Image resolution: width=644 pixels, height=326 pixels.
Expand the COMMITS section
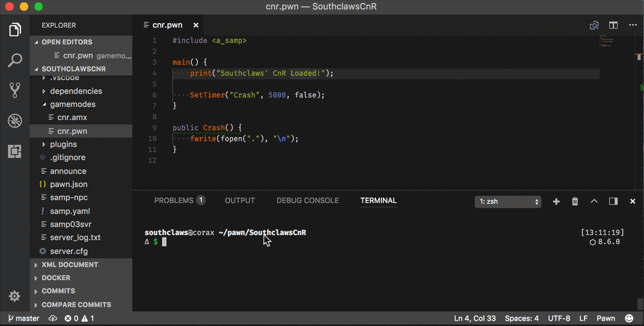click(x=80, y=291)
